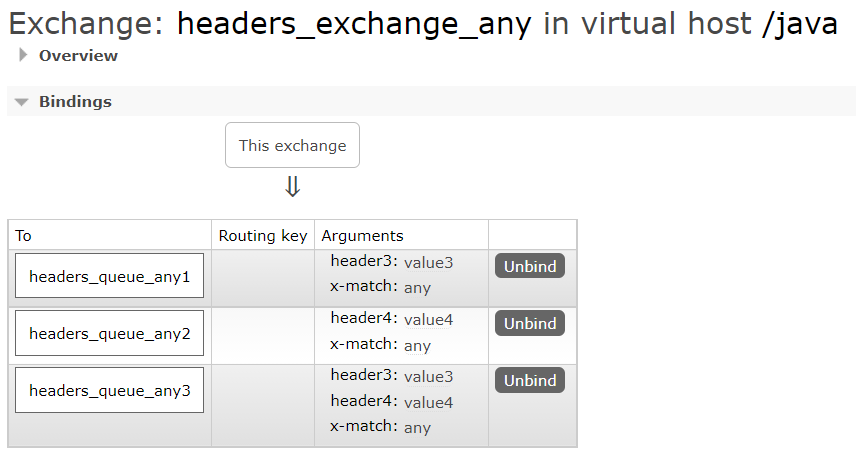The image size is (856, 460).
Task: Open the headers_queue_any3 queue link
Action: pyautogui.click(x=109, y=391)
